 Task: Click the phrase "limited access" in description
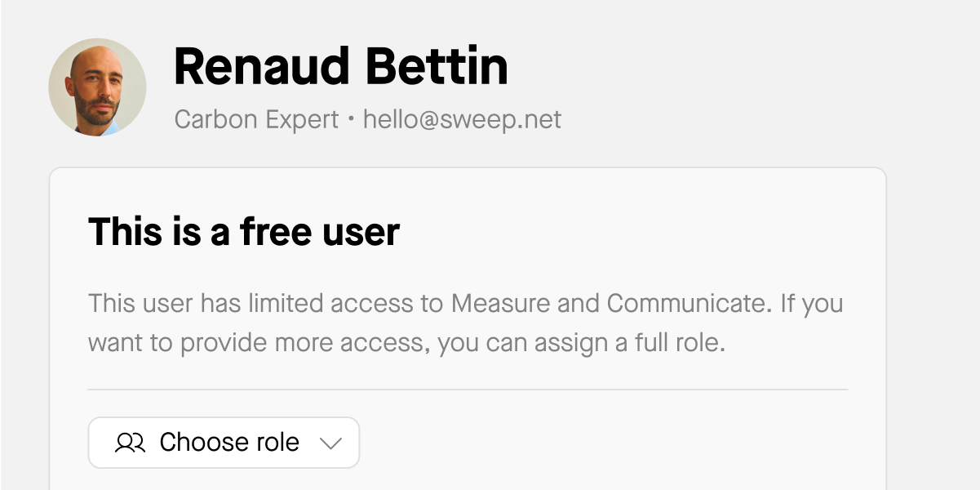[x=314, y=304]
